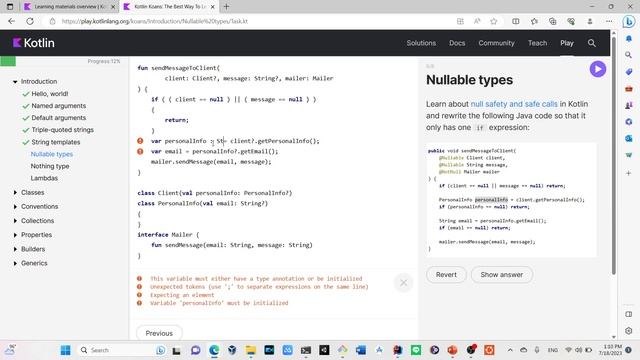
Task: Open Hello, world! task
Action: point(50,94)
